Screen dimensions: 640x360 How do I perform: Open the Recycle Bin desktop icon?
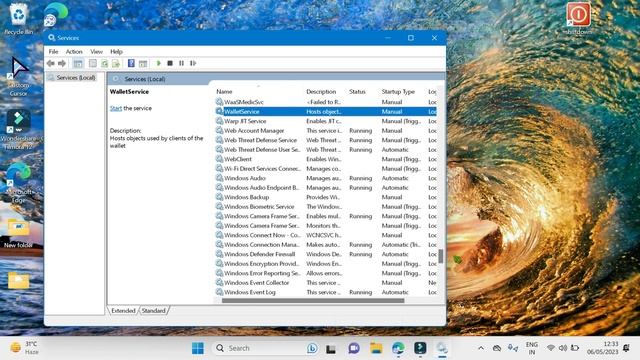tap(18, 19)
